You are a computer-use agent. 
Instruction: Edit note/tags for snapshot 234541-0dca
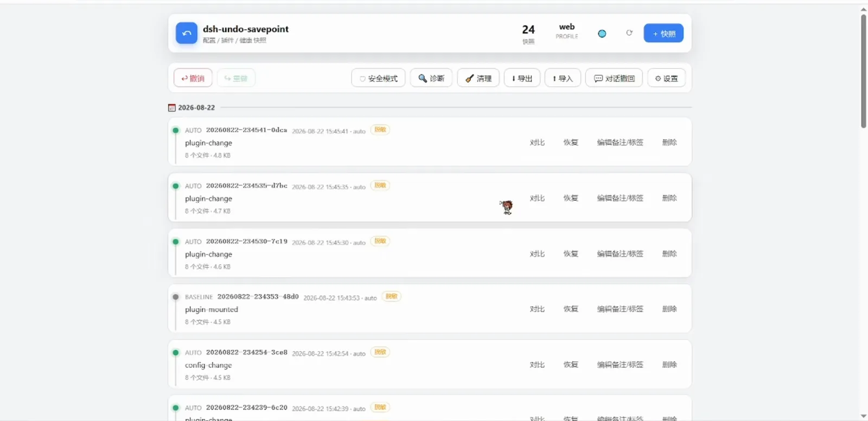tap(620, 142)
